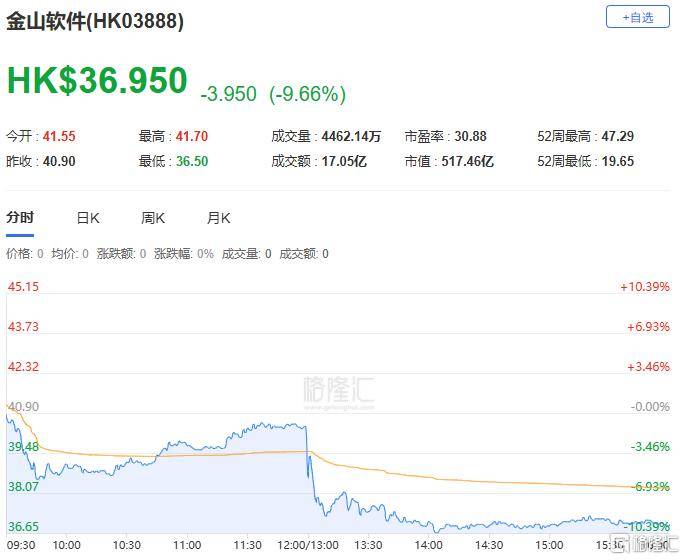The image size is (685, 560).
Task: Click the +3.46% axis label
Action: pyautogui.click(x=648, y=366)
